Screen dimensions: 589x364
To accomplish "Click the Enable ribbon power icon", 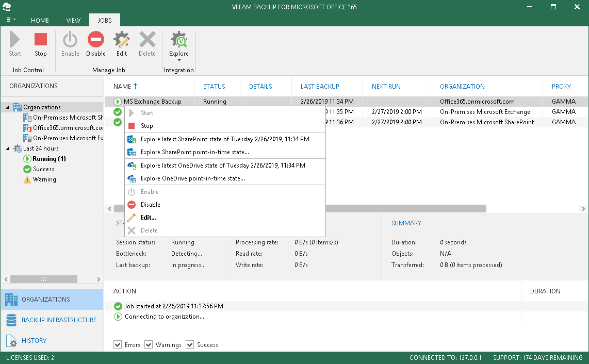I will (x=70, y=40).
